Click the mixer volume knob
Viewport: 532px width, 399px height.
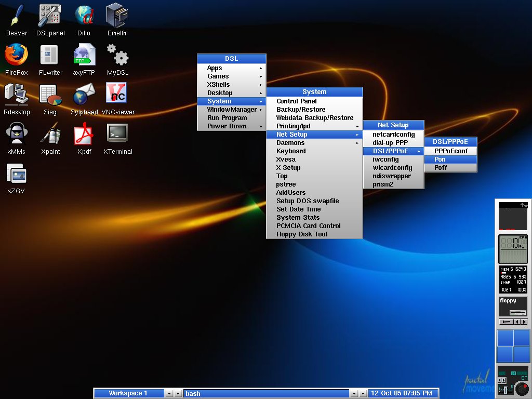point(521,389)
